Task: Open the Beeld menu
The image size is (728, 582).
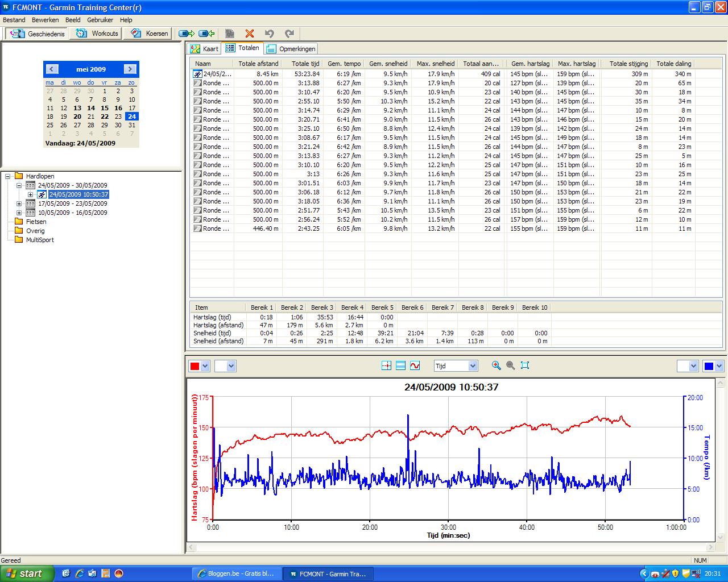Action: [x=73, y=20]
